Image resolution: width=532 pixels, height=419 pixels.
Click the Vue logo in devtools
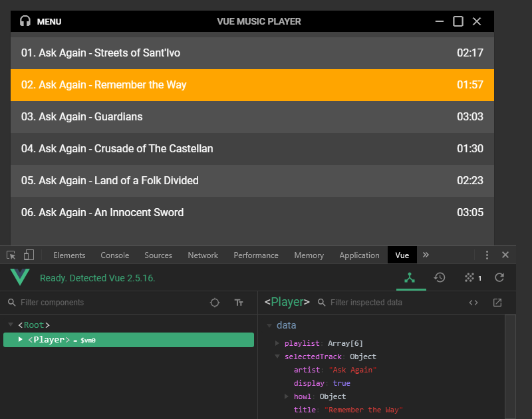click(x=20, y=277)
